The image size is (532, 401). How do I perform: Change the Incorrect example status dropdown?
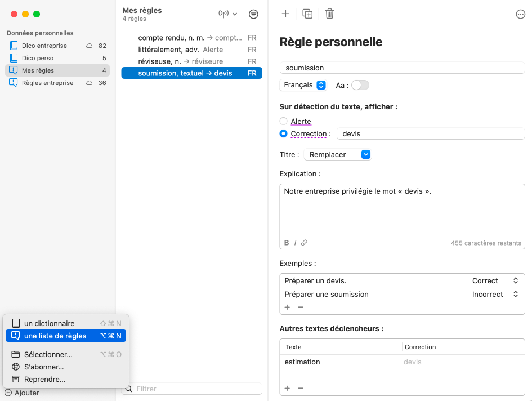point(495,294)
